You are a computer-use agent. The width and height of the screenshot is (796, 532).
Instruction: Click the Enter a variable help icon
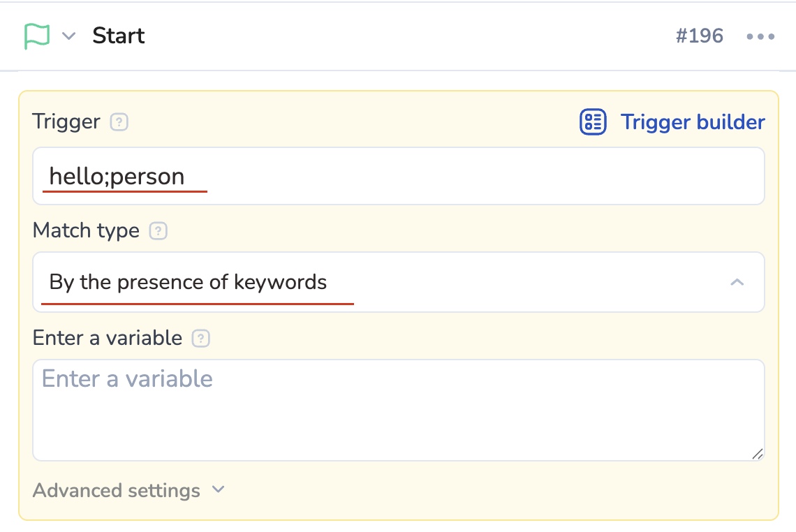tap(201, 339)
